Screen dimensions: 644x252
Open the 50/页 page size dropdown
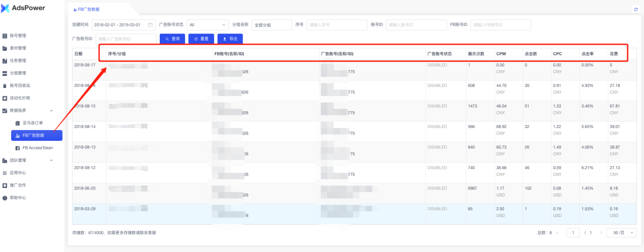pyautogui.click(x=624, y=233)
